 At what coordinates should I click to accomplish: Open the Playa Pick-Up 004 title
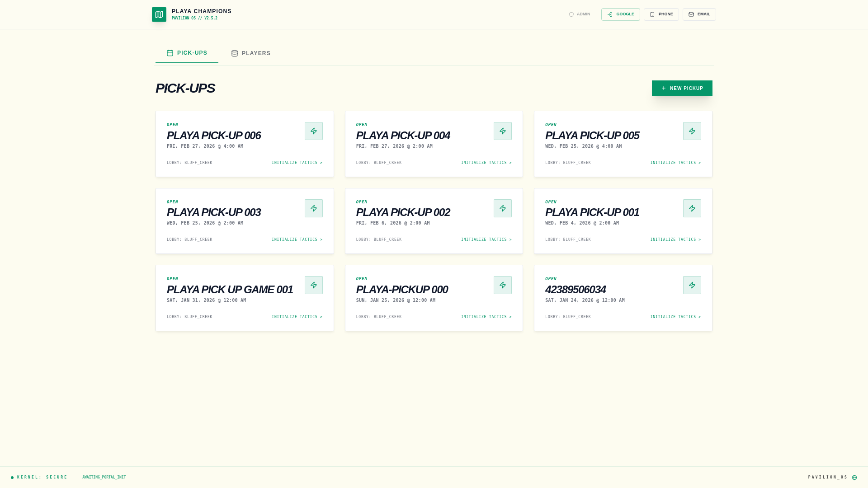tap(403, 136)
